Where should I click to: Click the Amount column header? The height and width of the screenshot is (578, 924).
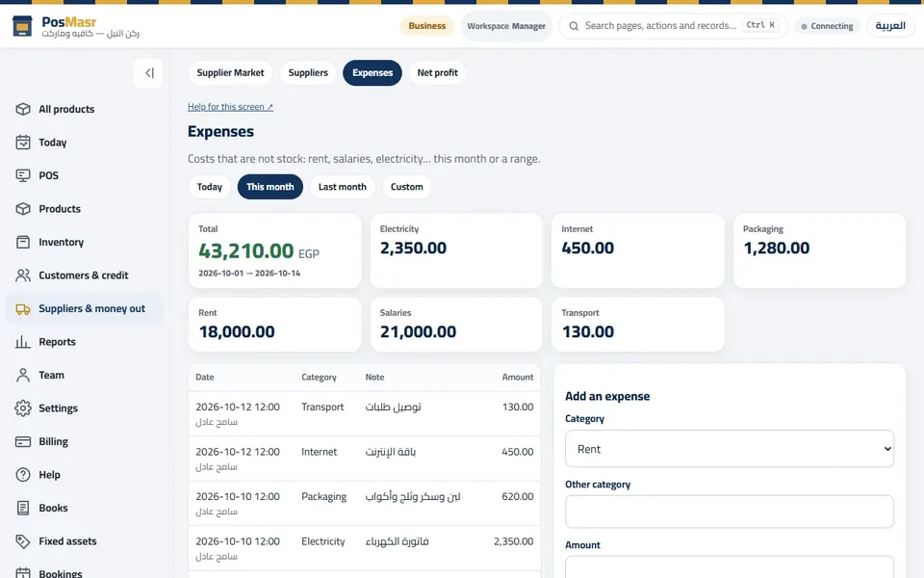(x=518, y=377)
